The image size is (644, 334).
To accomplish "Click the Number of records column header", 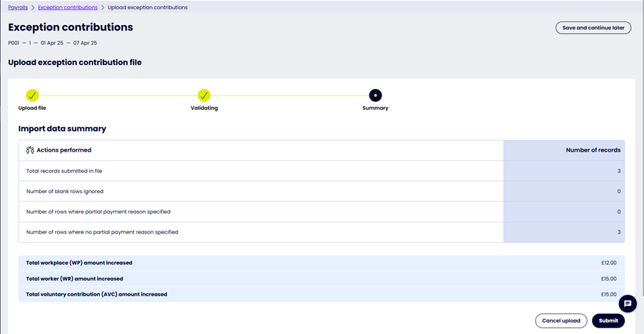I will (593, 150).
